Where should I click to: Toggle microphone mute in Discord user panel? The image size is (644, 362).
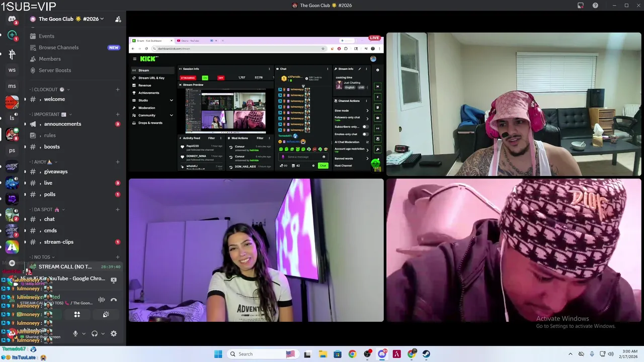pyautogui.click(x=75, y=333)
